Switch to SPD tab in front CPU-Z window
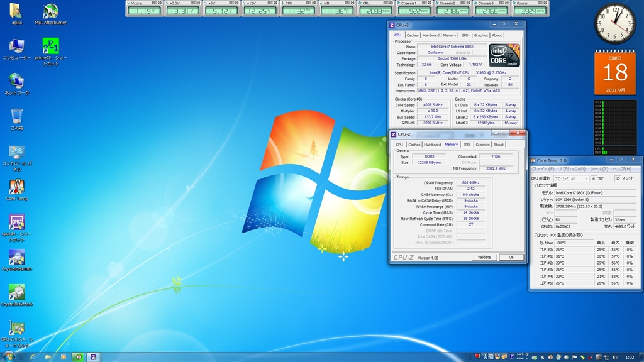 coord(467,145)
